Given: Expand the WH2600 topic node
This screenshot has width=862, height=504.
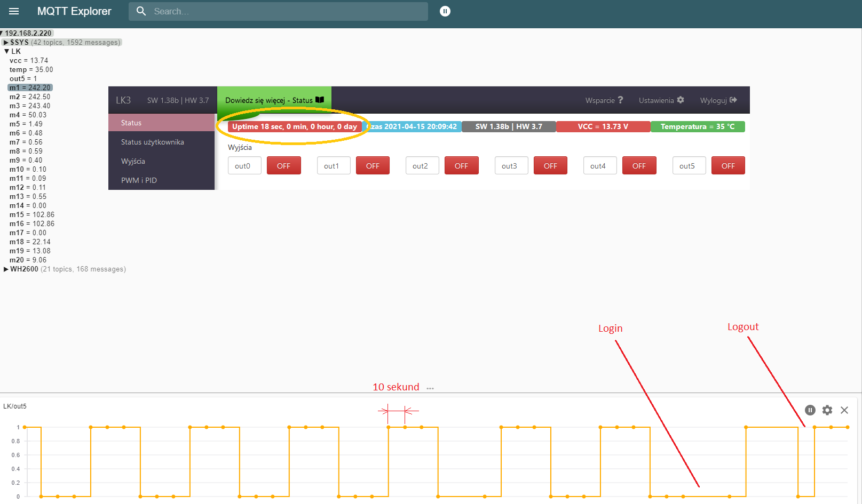Looking at the screenshot, I should coord(6,269).
